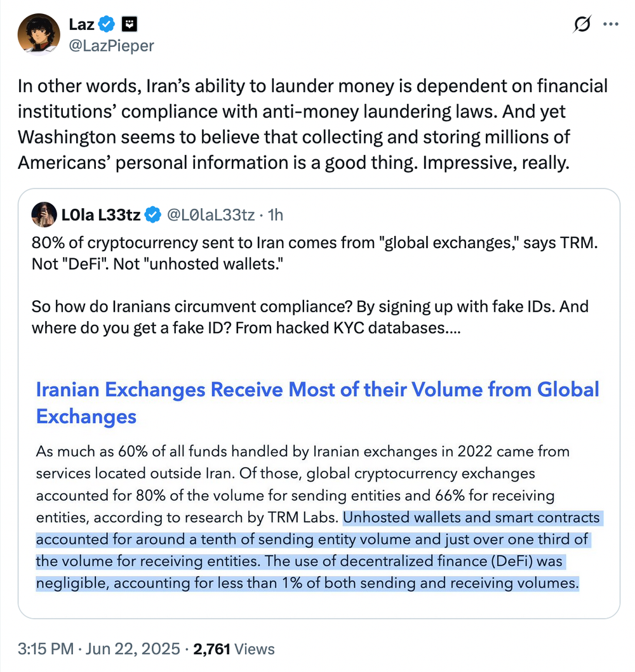Viewport: 635px width, 672px height.
Task: Open the L0la L33tz display name
Action: point(101,216)
